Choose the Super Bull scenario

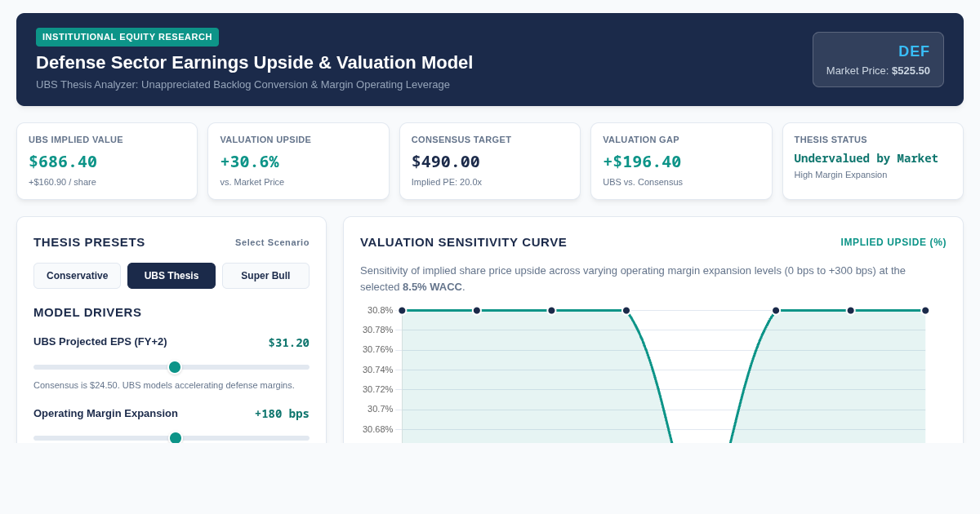(265, 276)
